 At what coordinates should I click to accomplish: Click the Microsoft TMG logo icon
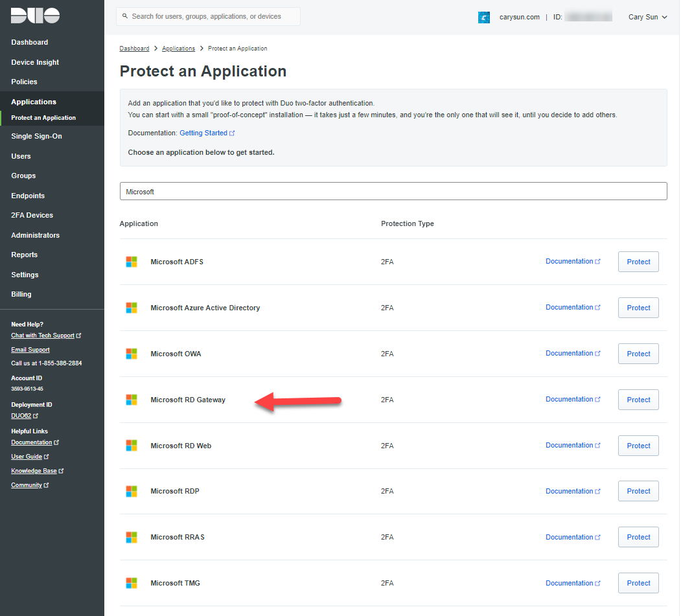pos(132,583)
